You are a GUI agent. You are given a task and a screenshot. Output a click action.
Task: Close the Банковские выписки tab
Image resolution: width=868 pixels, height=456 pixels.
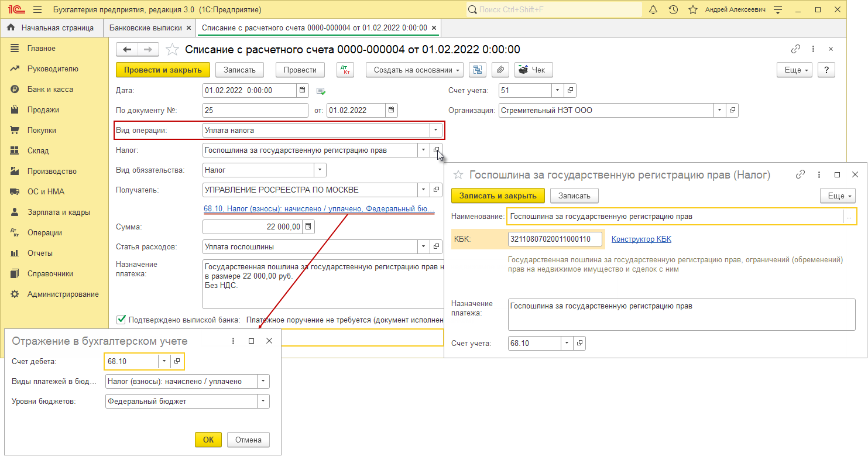click(x=188, y=28)
